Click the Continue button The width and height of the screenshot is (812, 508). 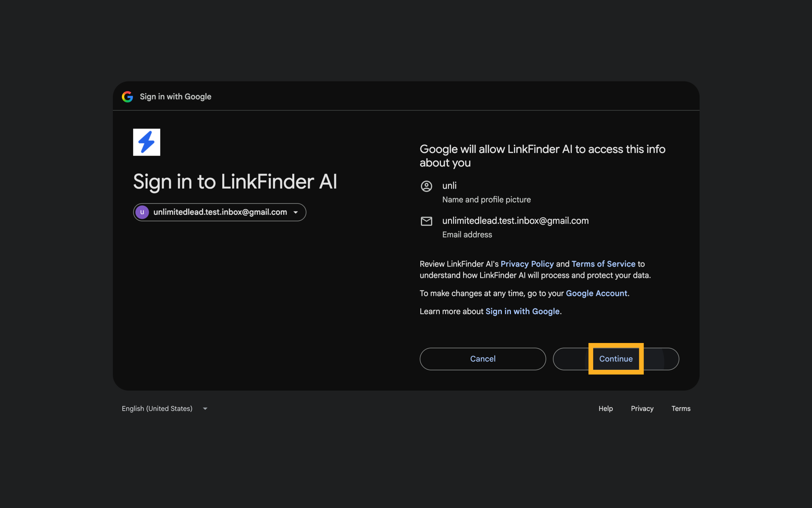pyautogui.click(x=616, y=359)
